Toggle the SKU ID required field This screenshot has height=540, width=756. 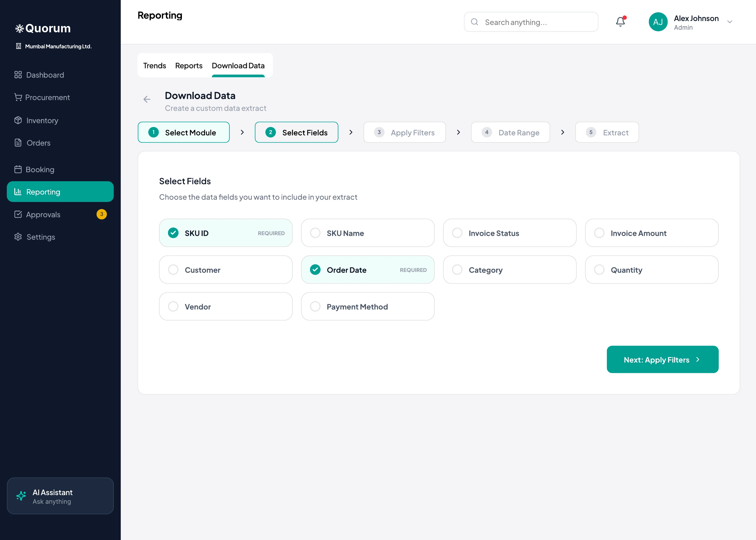click(x=226, y=233)
